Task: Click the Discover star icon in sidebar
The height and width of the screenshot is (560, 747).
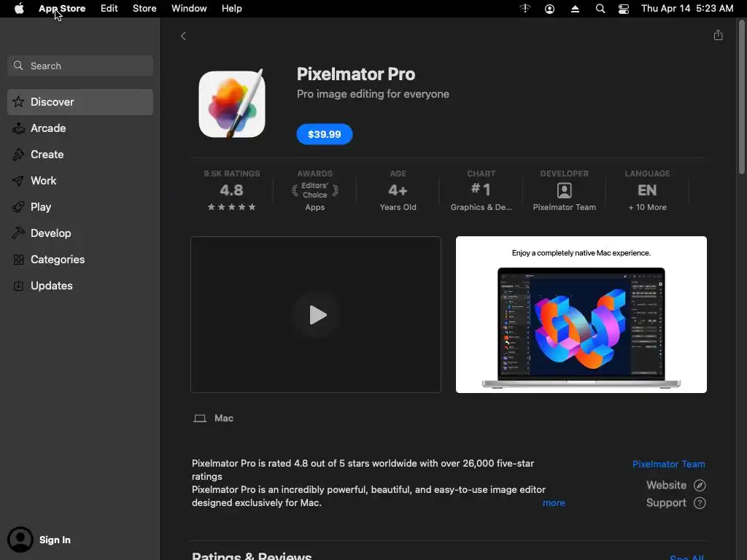Action: [x=18, y=102]
